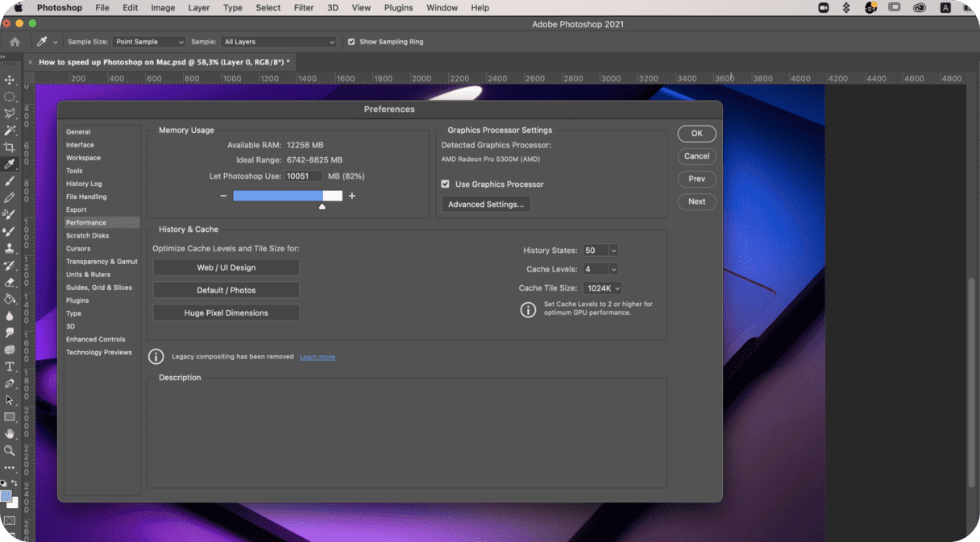This screenshot has height=542, width=980.
Task: Expand the Eyedropper tool preset picker arrow
Action: click(55, 42)
